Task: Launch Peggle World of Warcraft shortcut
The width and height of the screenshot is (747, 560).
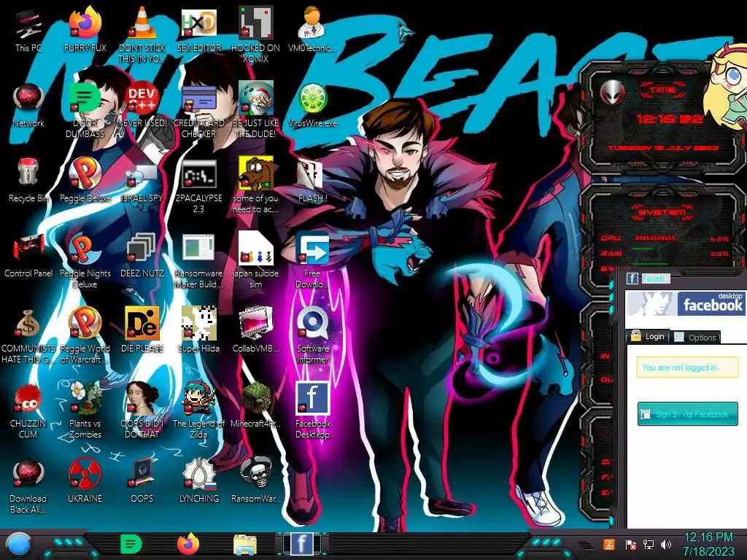Action: 85,323
